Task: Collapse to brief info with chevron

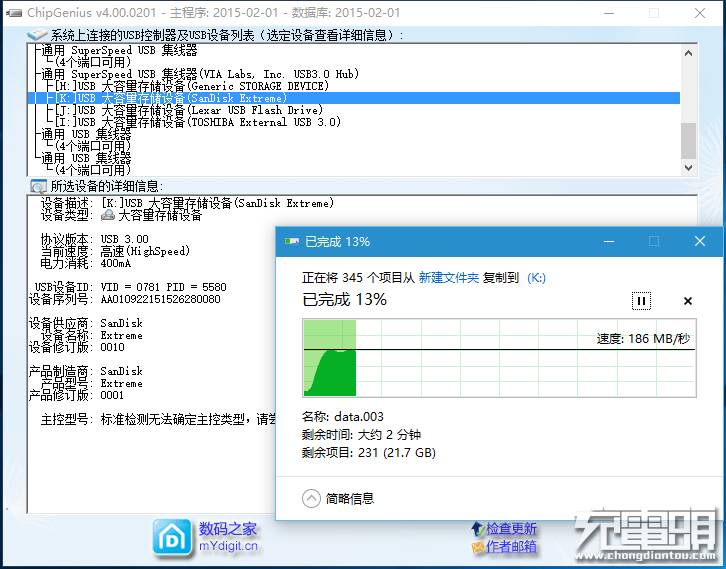Action: (x=311, y=499)
